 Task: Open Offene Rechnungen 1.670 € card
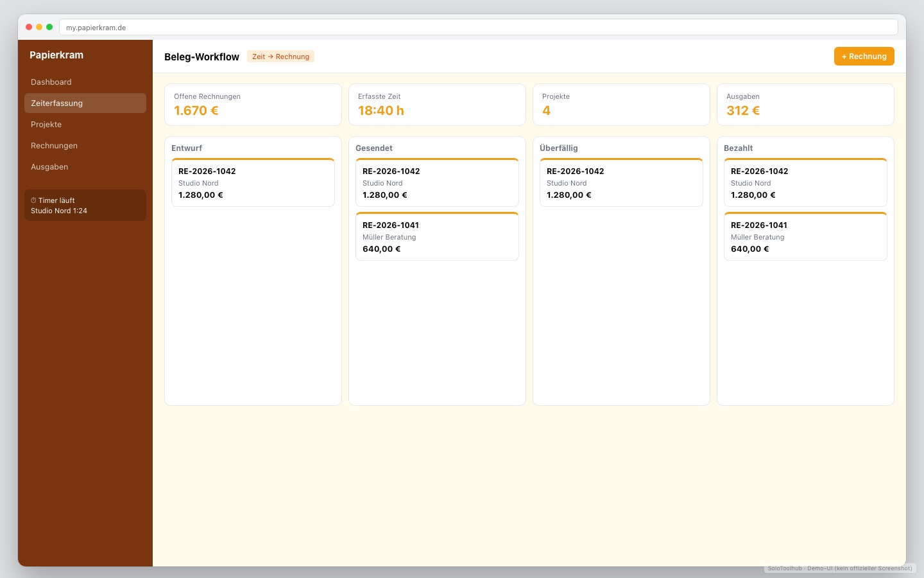click(x=253, y=105)
